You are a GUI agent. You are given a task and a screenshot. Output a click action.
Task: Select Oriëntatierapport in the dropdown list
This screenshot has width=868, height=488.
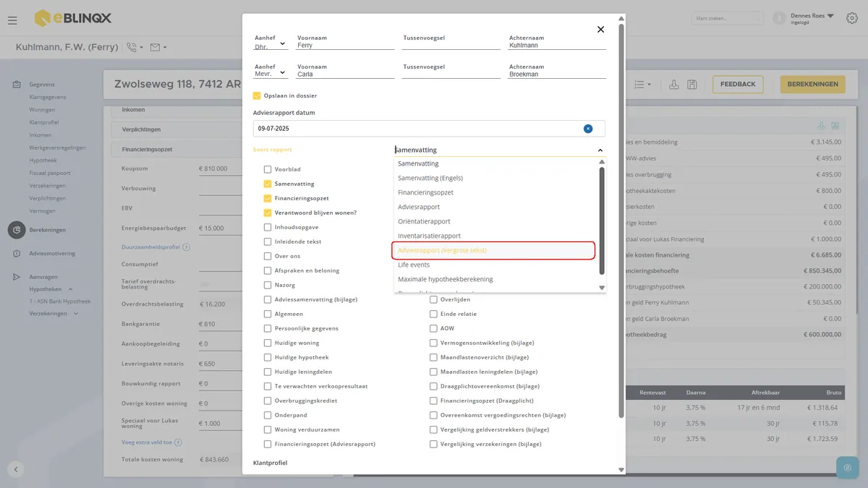coord(424,221)
